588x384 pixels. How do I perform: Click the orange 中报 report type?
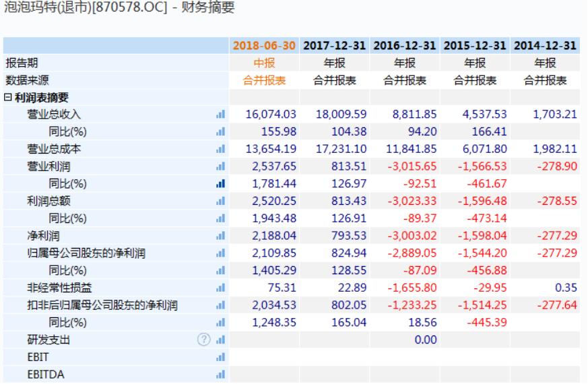(265, 63)
